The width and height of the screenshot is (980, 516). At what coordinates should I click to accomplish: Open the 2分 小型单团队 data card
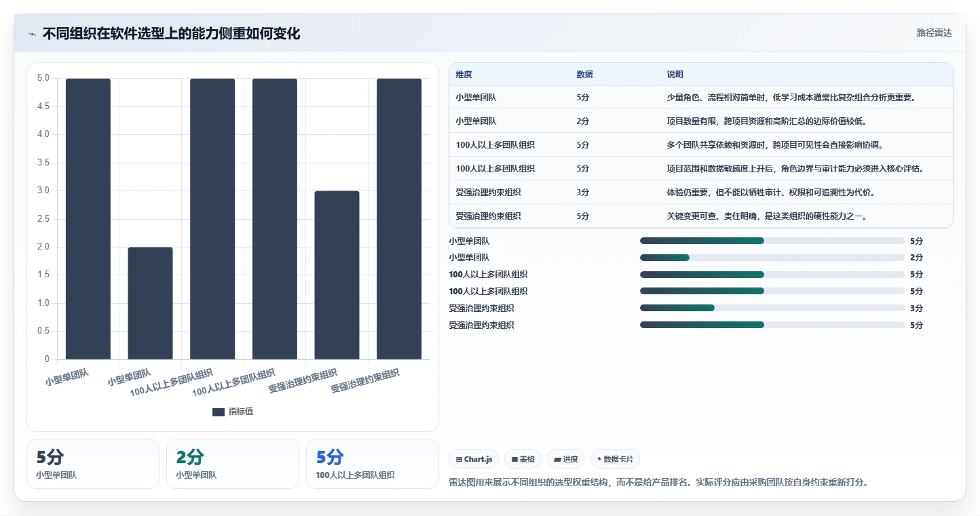coord(233,464)
